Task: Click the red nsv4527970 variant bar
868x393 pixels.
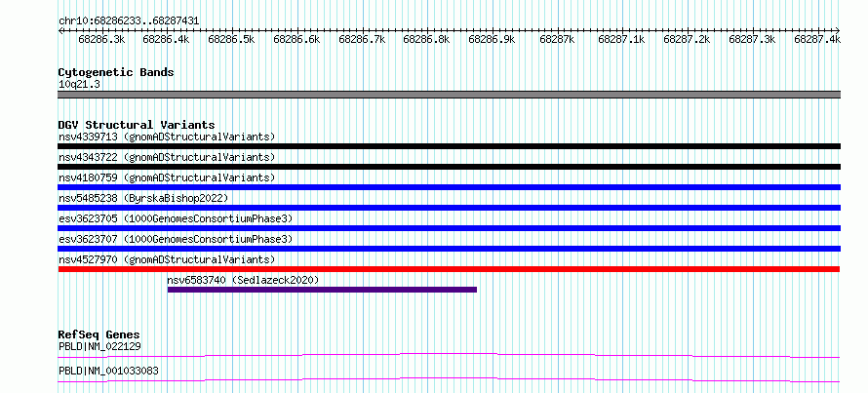Action: tap(449, 269)
